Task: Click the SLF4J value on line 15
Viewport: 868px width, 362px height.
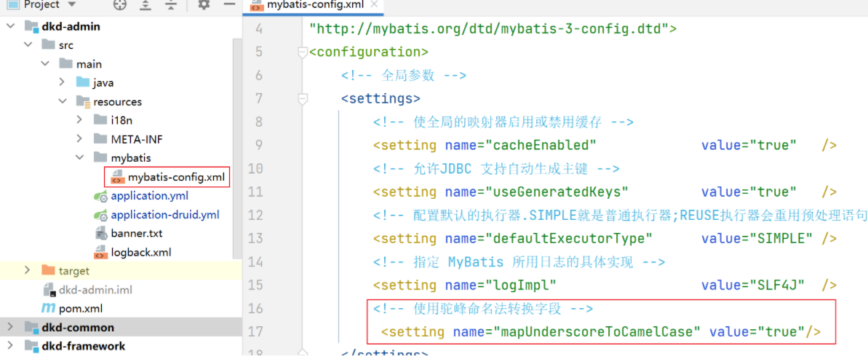Action: [777, 285]
